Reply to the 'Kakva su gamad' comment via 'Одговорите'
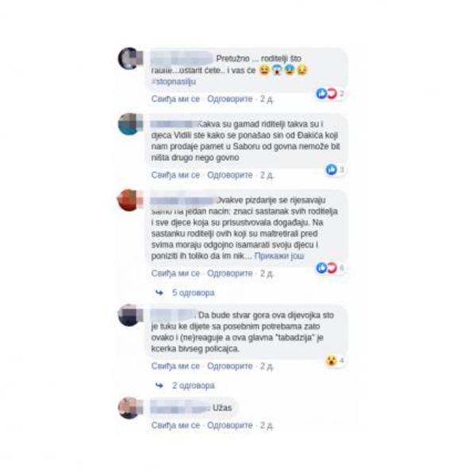Viewport: 476px width, 476px height. [230, 175]
